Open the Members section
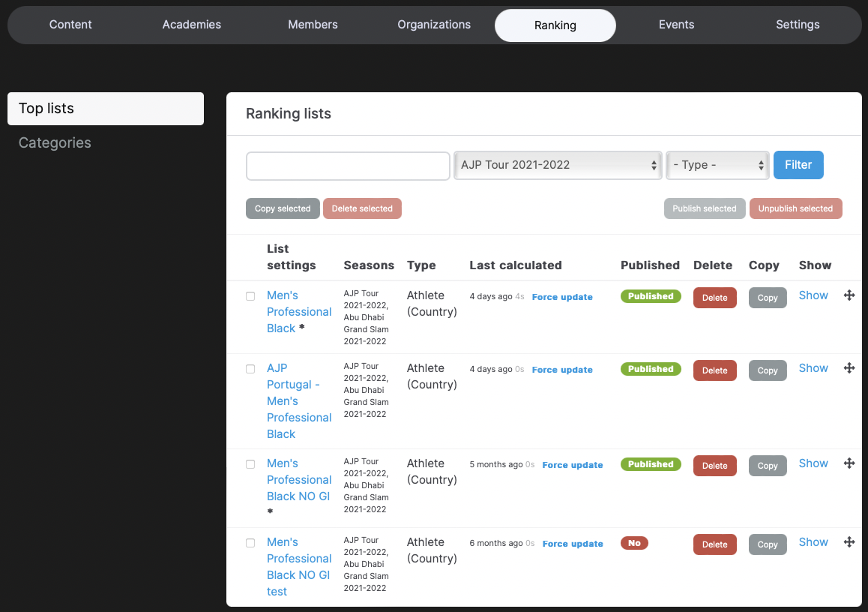Viewport: 868px width, 612px height. point(313,24)
